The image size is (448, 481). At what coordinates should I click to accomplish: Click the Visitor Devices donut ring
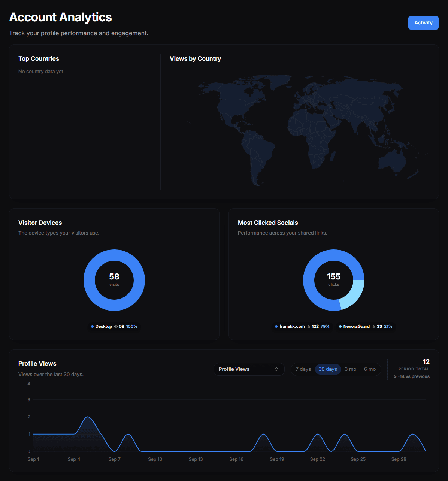pos(114,256)
